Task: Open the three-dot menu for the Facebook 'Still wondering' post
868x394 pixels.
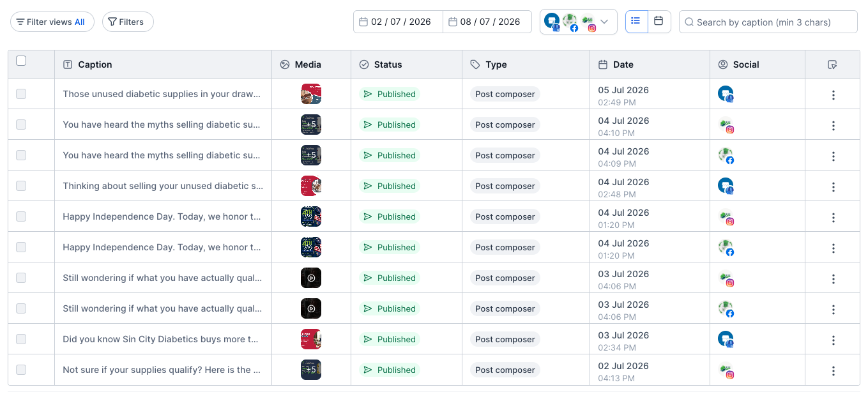Action: (833, 310)
